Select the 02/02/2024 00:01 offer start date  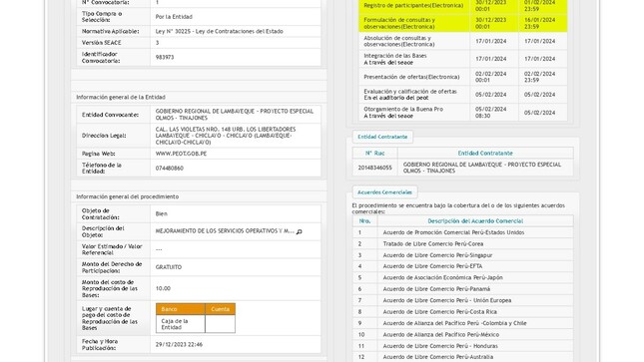tap(491, 77)
